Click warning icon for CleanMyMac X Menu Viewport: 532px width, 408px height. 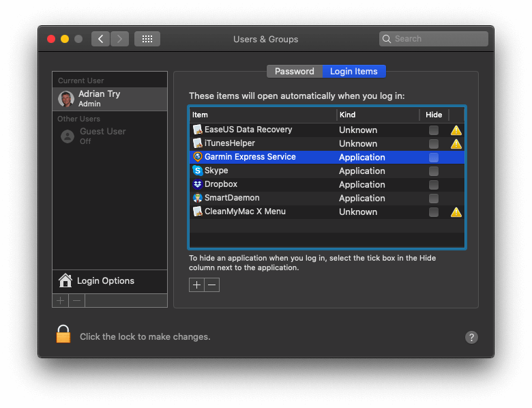[x=456, y=212]
